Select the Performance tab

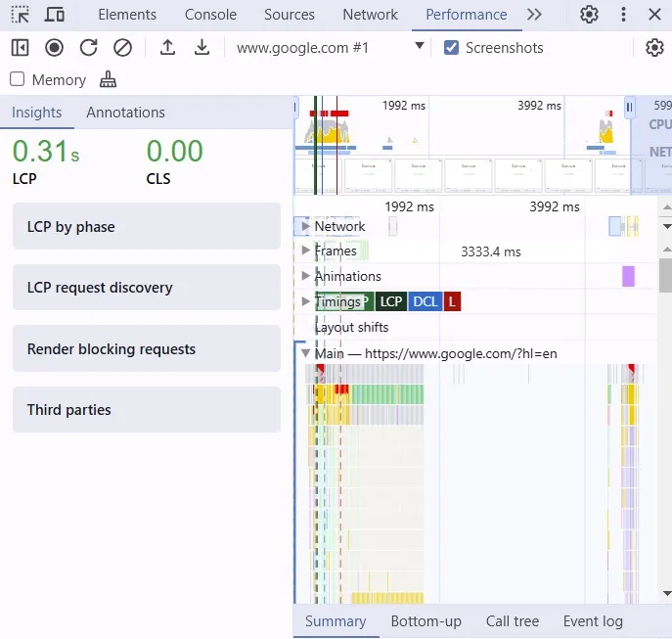[x=467, y=15]
